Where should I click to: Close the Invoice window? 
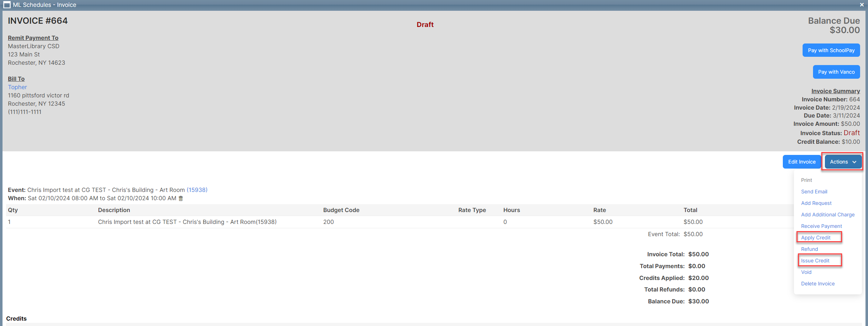point(862,5)
